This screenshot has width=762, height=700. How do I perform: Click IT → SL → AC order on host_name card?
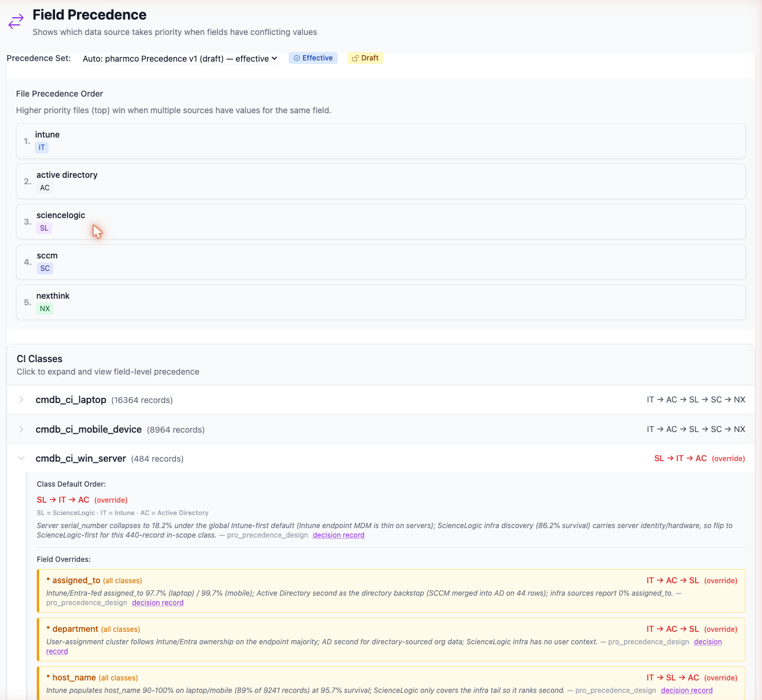point(673,677)
